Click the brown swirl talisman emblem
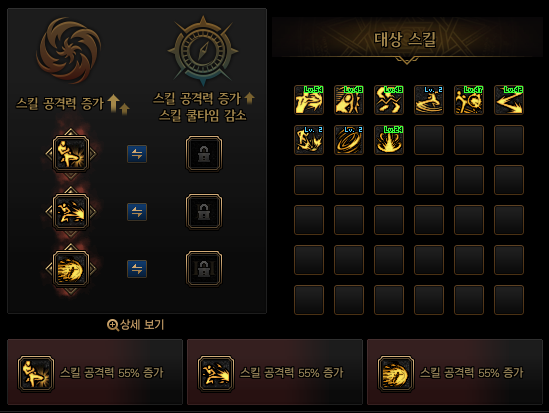 [69, 50]
